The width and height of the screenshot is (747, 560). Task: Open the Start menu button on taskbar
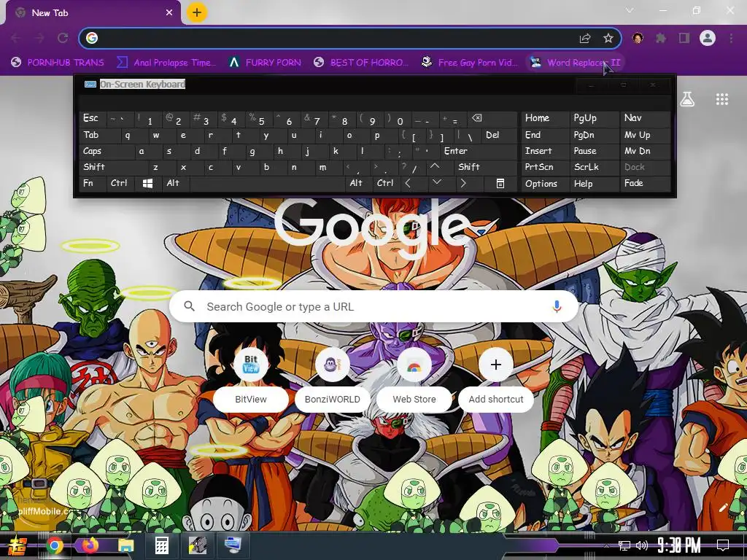coord(18,545)
